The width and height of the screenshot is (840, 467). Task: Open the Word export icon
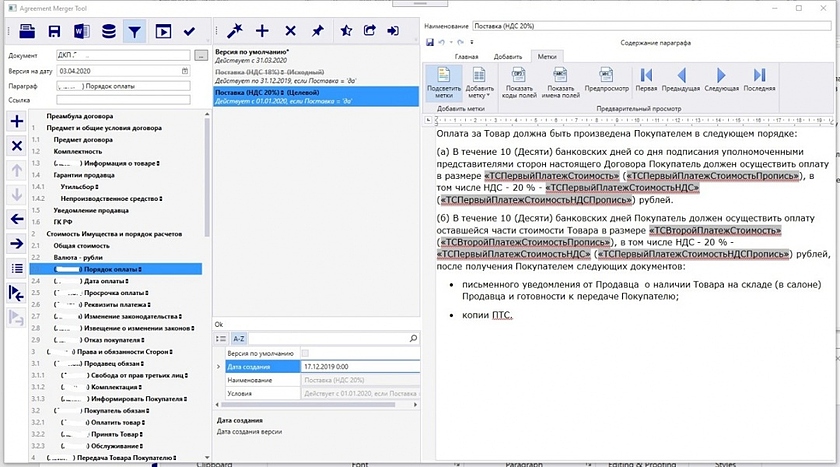coord(81,31)
